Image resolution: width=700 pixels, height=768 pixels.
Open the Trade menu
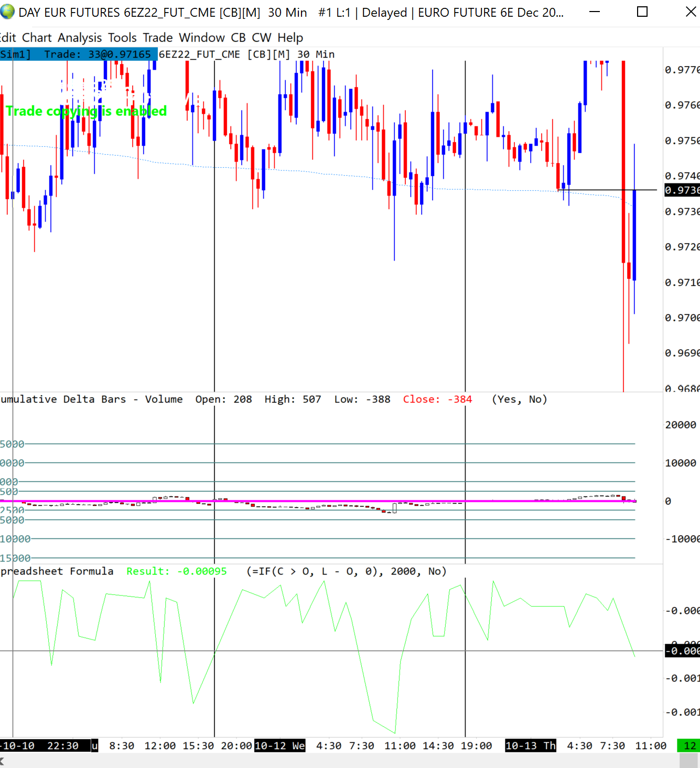[158, 38]
